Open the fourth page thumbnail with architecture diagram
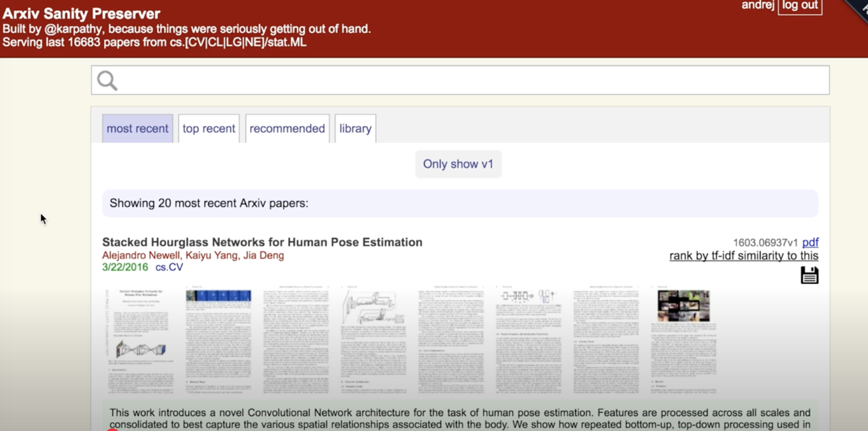Image resolution: width=868 pixels, height=431 pixels. [373, 340]
